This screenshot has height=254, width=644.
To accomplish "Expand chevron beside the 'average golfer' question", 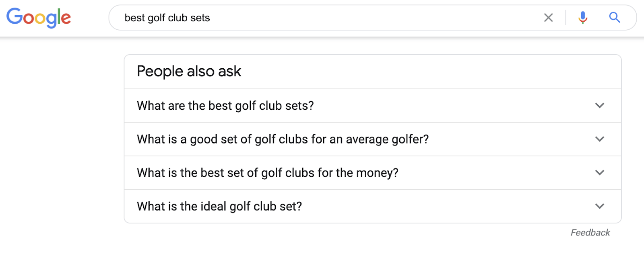I will pyautogui.click(x=599, y=139).
